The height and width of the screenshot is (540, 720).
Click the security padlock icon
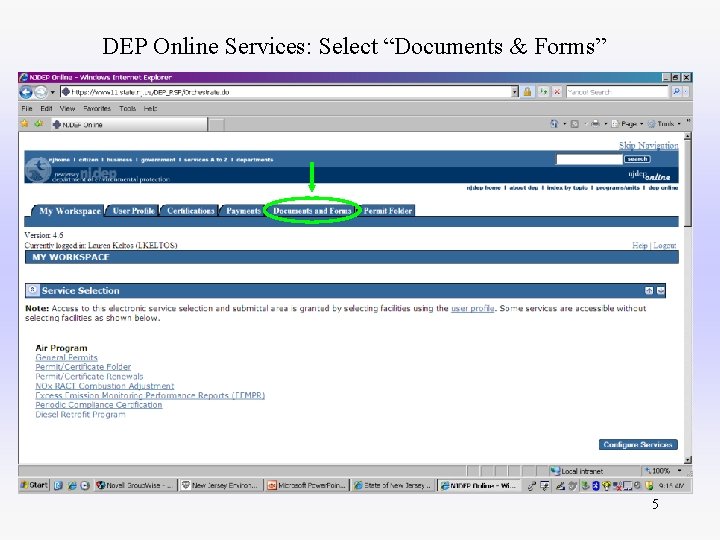tap(528, 92)
